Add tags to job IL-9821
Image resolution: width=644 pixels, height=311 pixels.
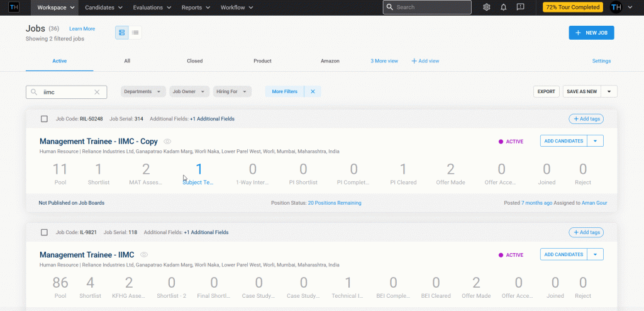coord(586,232)
